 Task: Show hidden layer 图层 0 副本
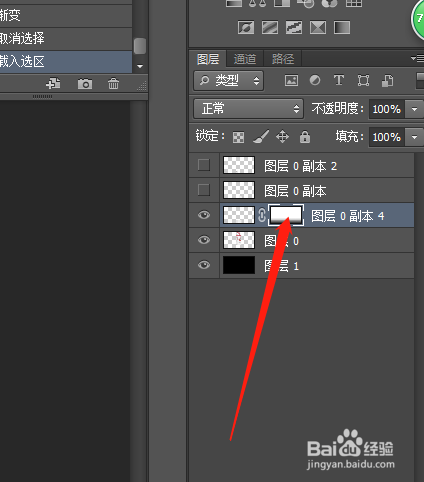tap(204, 190)
